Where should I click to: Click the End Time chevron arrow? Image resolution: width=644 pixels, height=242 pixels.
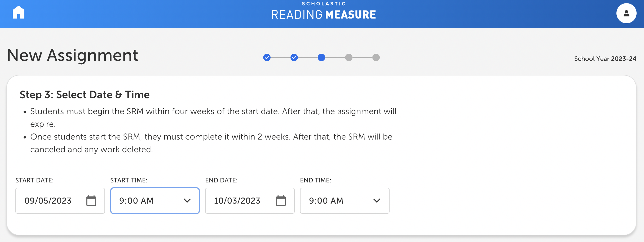[377, 201]
